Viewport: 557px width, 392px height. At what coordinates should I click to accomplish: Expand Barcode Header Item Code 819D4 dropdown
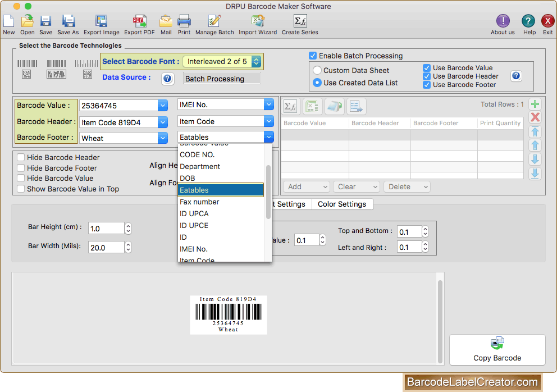click(x=163, y=122)
